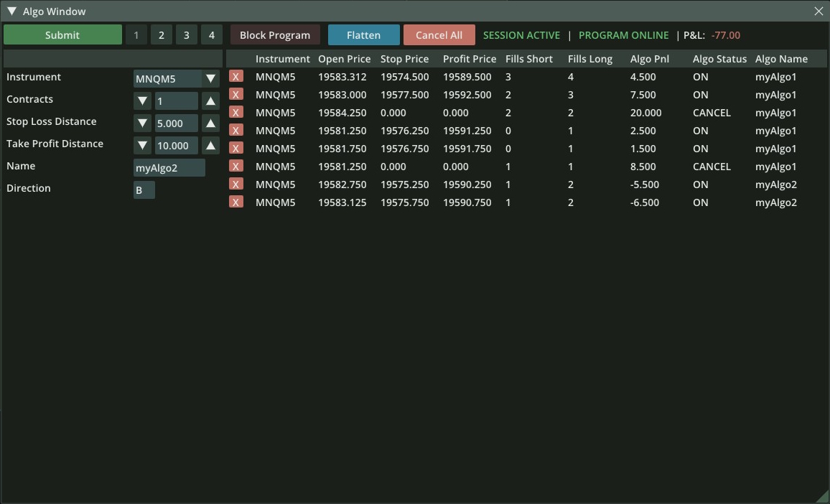
Task: Sort by Algo Status column header
Action: (x=719, y=59)
